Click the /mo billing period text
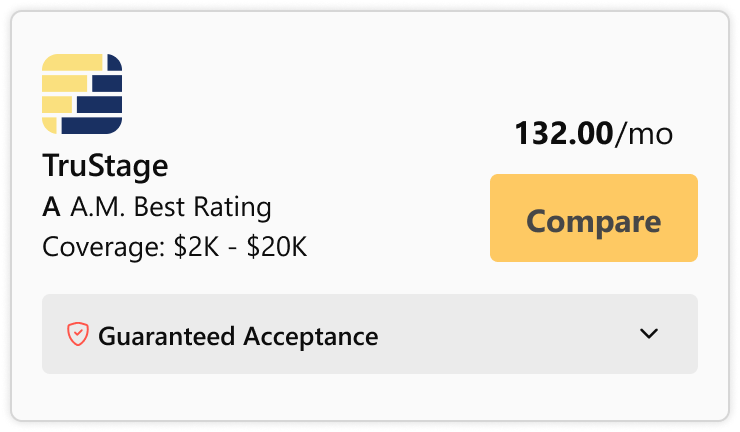This screenshot has width=740, height=432. pyautogui.click(x=644, y=134)
